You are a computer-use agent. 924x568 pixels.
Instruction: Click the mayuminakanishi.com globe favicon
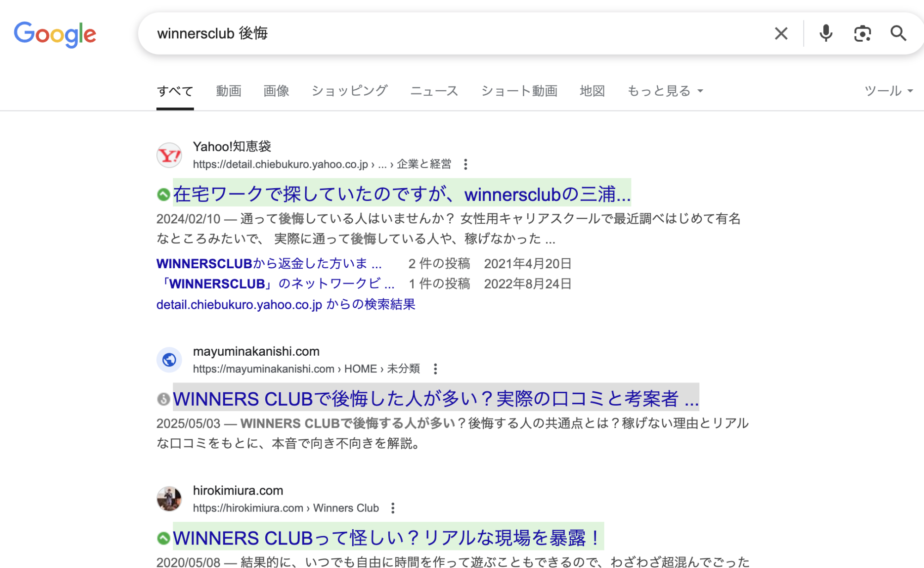(x=169, y=360)
